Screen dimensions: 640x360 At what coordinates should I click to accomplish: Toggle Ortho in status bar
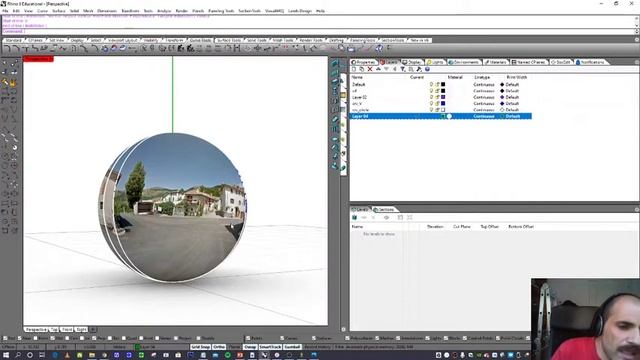[x=219, y=347]
